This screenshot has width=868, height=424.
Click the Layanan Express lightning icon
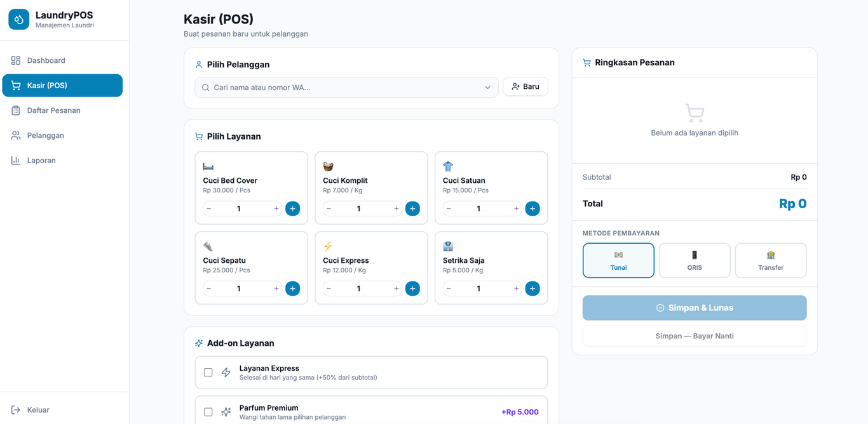pyautogui.click(x=226, y=373)
